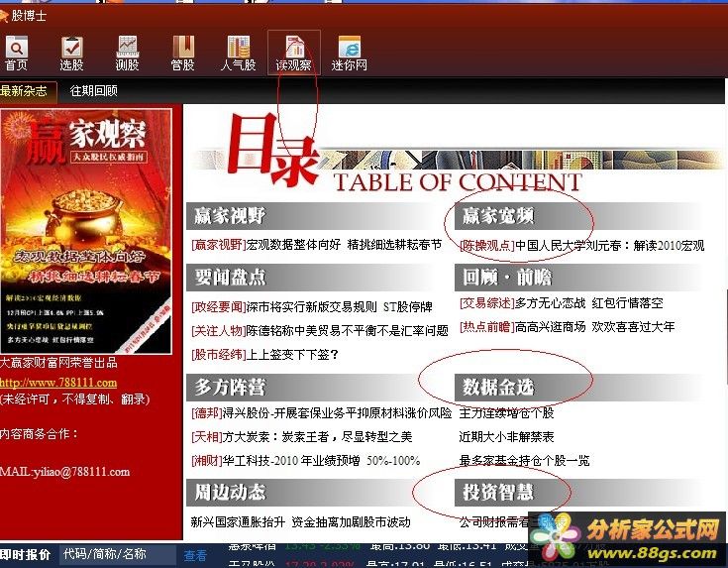Open [关注人物]陈德铭称中美贸易 article
This screenshot has width=728, height=568.
(x=319, y=330)
